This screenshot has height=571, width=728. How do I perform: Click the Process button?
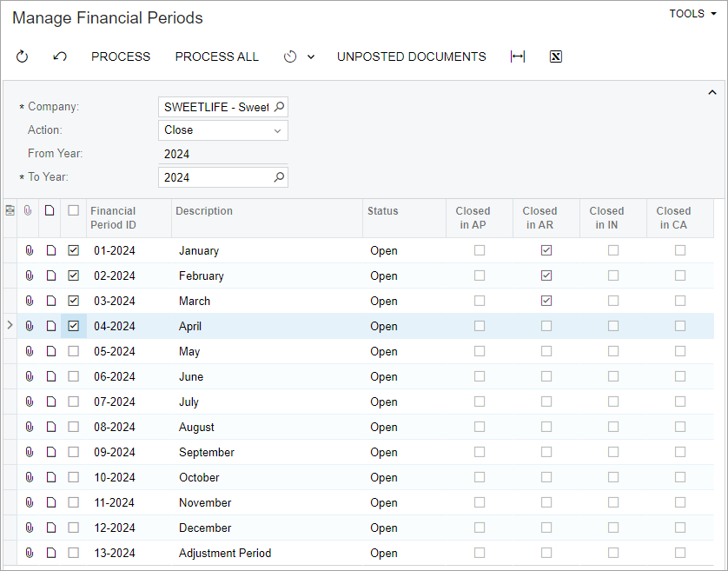[121, 56]
